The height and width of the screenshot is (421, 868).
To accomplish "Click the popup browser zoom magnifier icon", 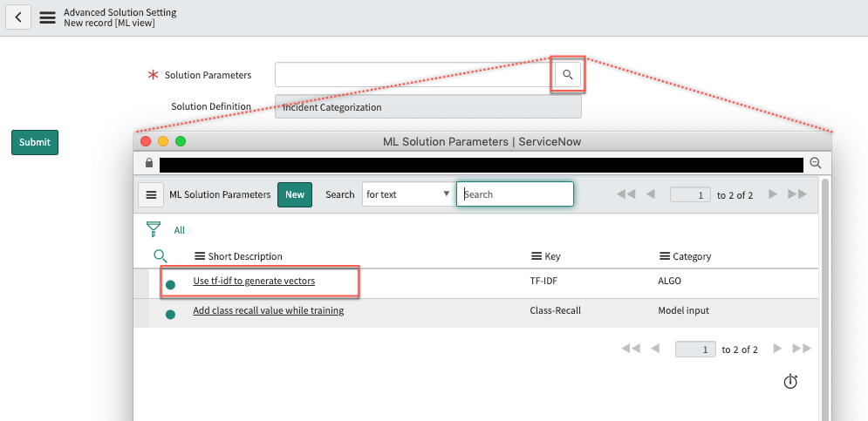I will (815, 163).
